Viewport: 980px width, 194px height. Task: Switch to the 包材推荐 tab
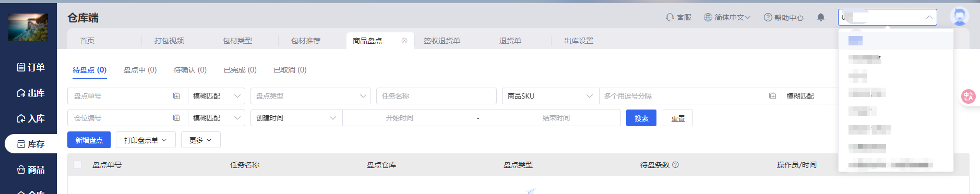(306, 41)
